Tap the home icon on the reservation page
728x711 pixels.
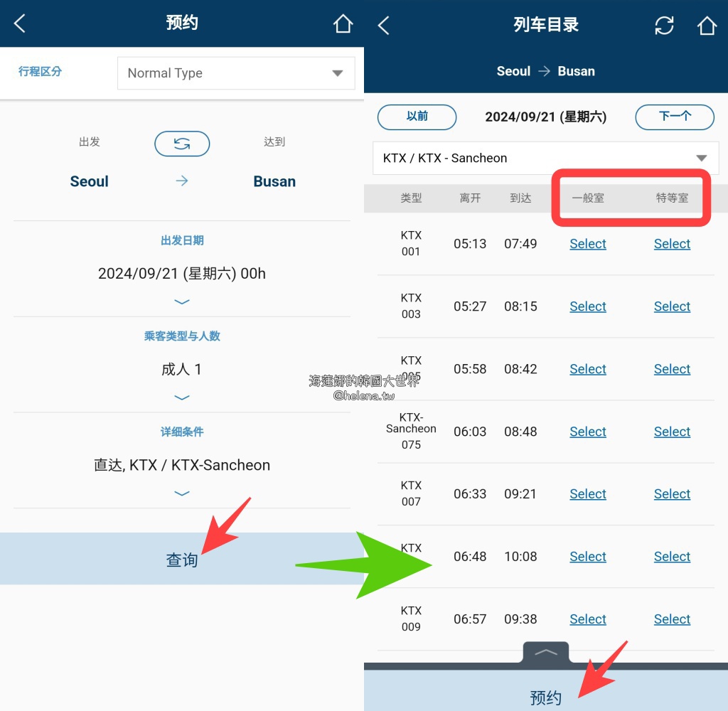(343, 23)
